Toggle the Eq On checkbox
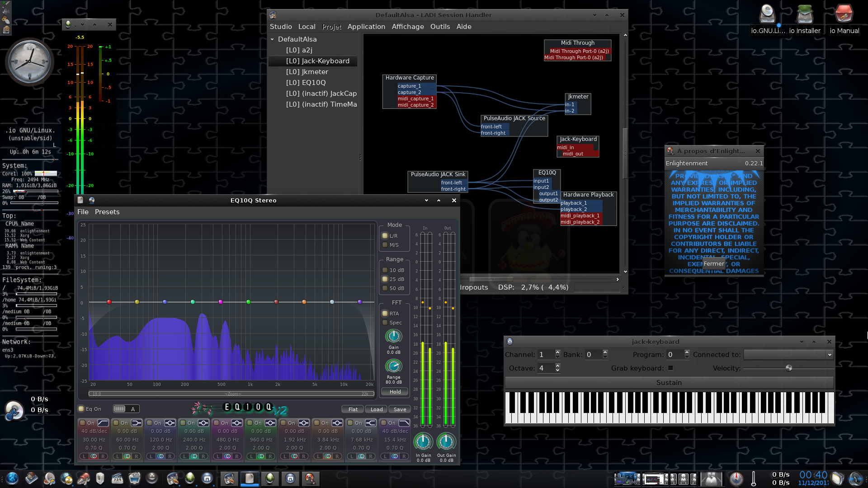This screenshot has height=488, width=868. [81, 409]
